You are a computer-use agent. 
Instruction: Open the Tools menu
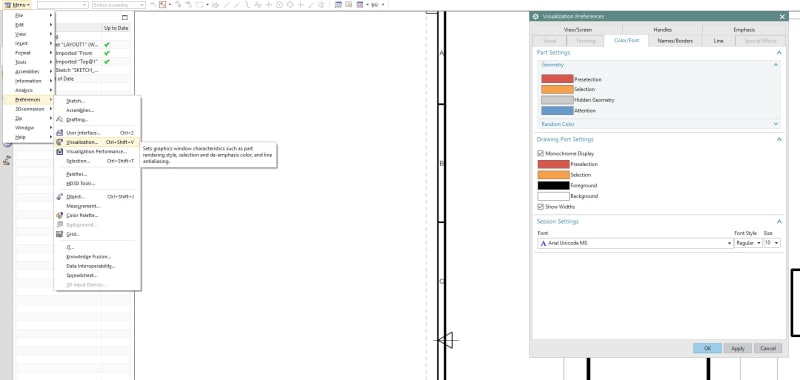point(29,62)
